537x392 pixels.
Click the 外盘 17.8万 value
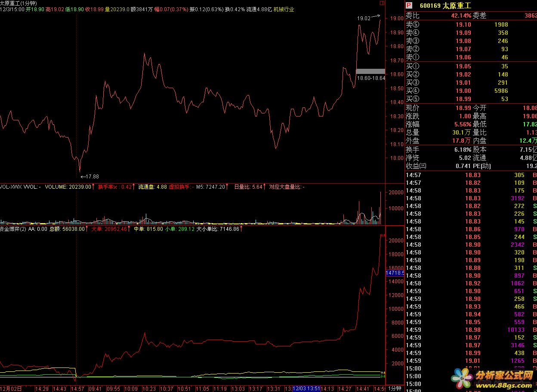coord(462,141)
